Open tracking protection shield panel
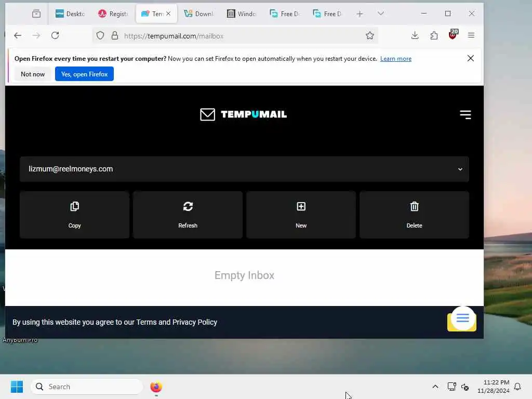The image size is (532, 399). tap(100, 36)
